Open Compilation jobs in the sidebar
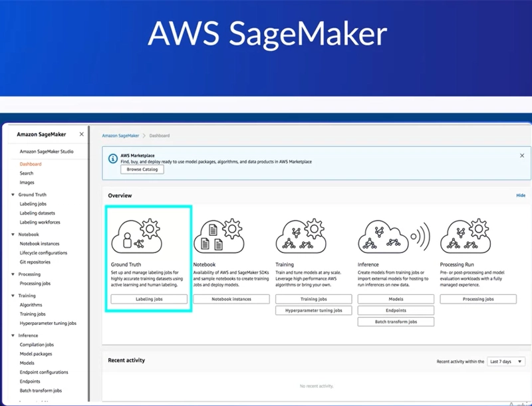 coord(37,345)
